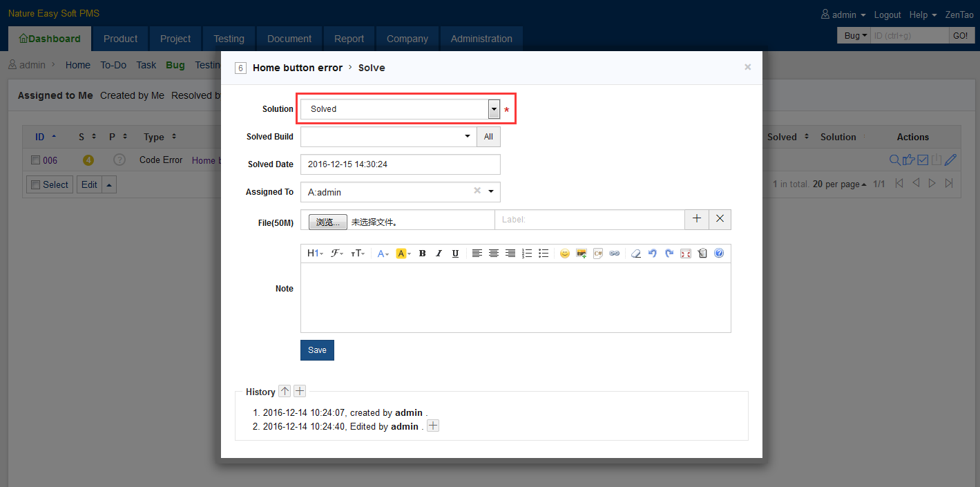
Task: Click the All button beside Solved Build
Action: (488, 137)
